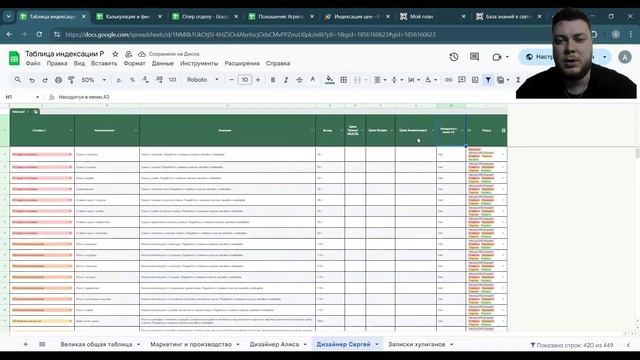Open the comments history icon
640x360 pixels.
pyautogui.click(x=474, y=57)
